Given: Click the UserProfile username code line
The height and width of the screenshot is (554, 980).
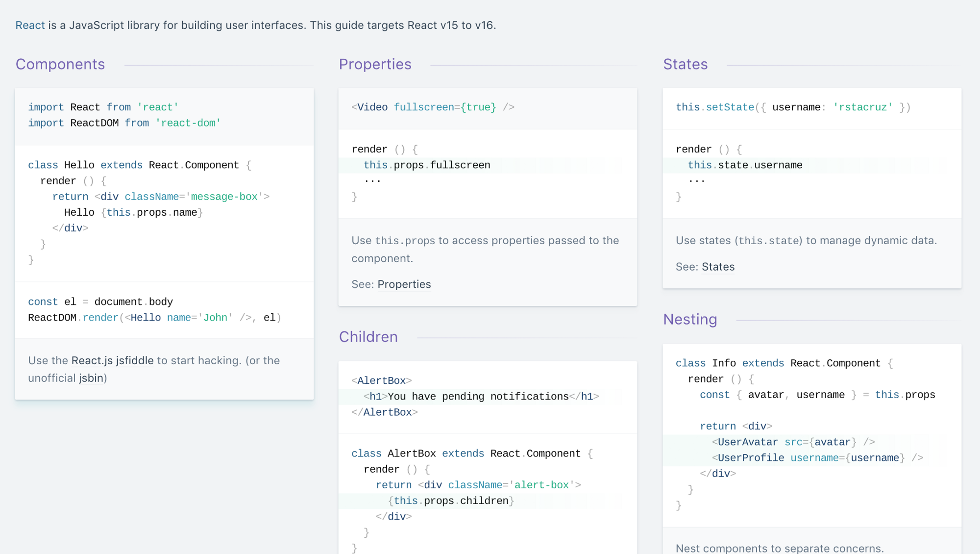Looking at the screenshot, I should 817,458.
